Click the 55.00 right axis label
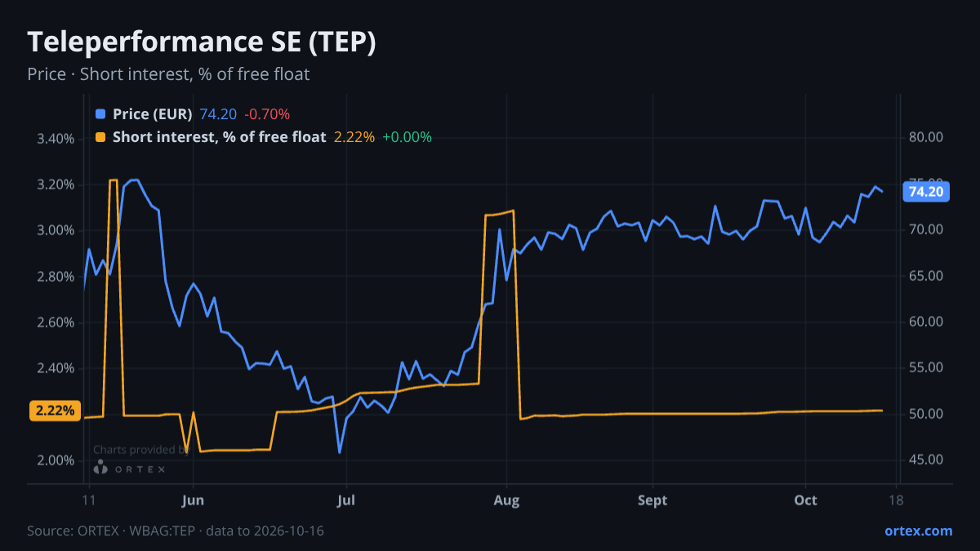 coord(926,368)
